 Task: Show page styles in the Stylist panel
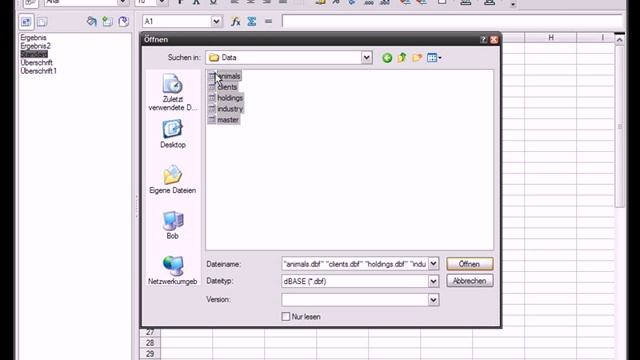click(42, 22)
